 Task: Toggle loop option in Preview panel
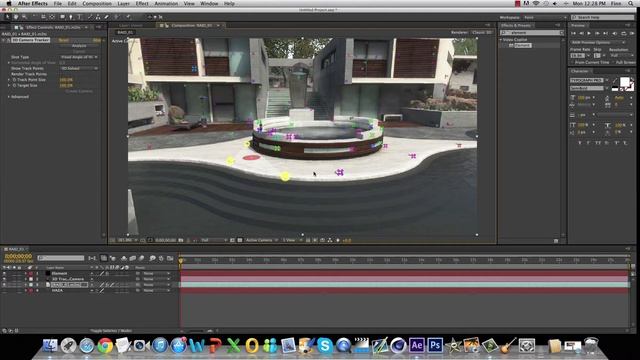click(623, 33)
